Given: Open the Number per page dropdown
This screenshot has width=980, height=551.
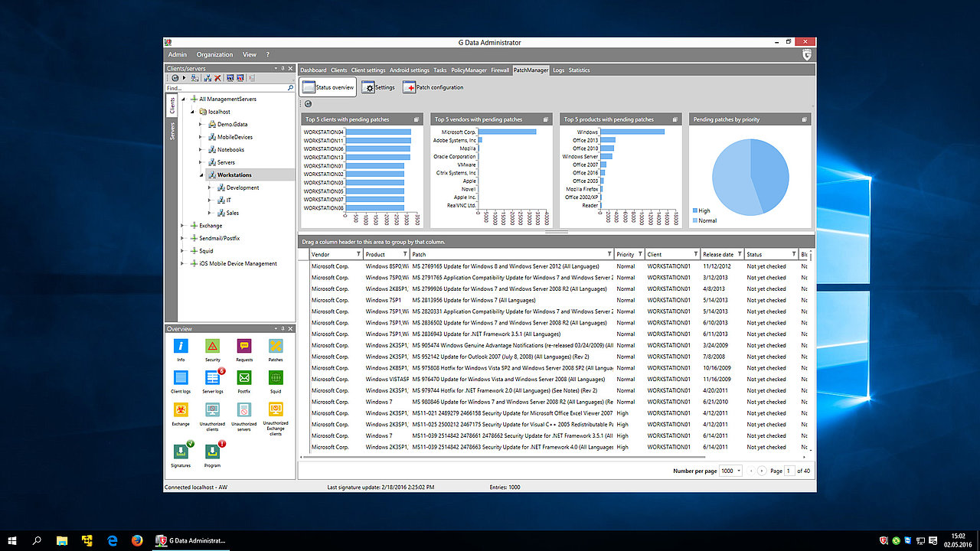Looking at the screenshot, I should coord(730,471).
